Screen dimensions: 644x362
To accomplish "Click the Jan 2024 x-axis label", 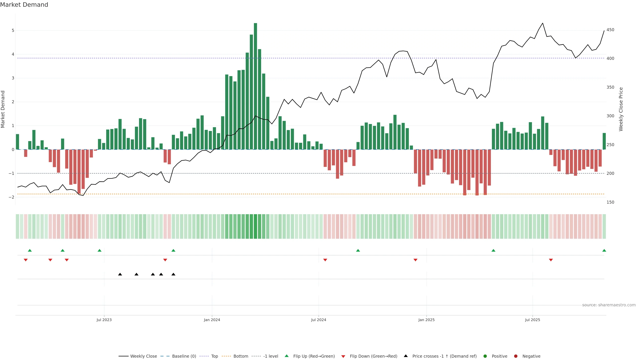I will [212, 320].
